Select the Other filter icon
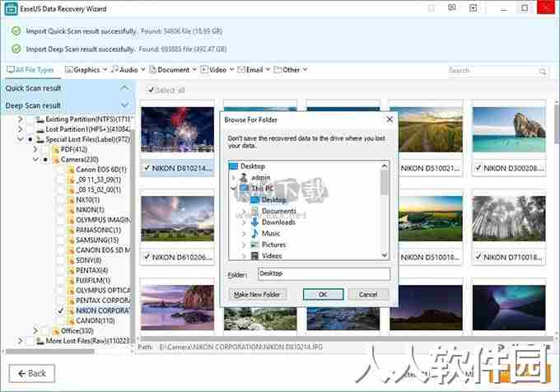Image resolution: width=560 pixels, height=392 pixels. point(278,70)
